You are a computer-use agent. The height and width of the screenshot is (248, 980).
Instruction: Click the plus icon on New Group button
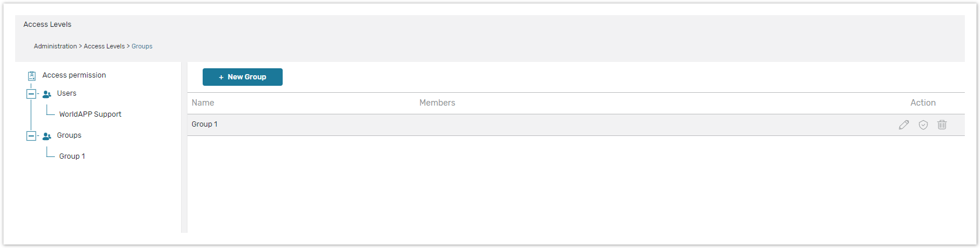(221, 78)
